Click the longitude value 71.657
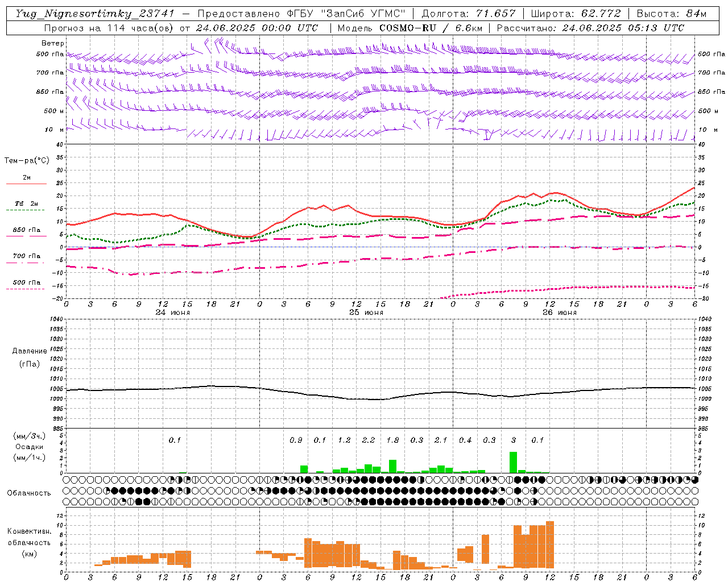This screenshot has width=728, height=582. point(495,14)
